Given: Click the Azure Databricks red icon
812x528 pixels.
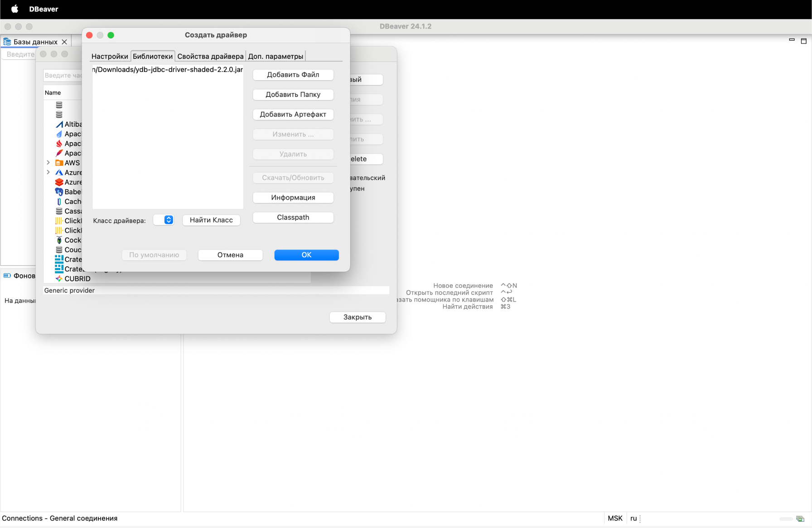Looking at the screenshot, I should click(59, 182).
